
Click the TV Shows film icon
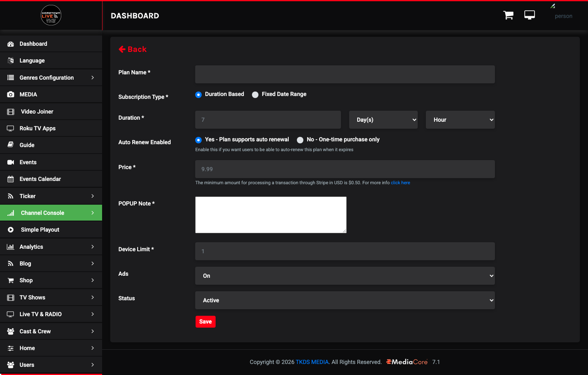click(x=11, y=297)
